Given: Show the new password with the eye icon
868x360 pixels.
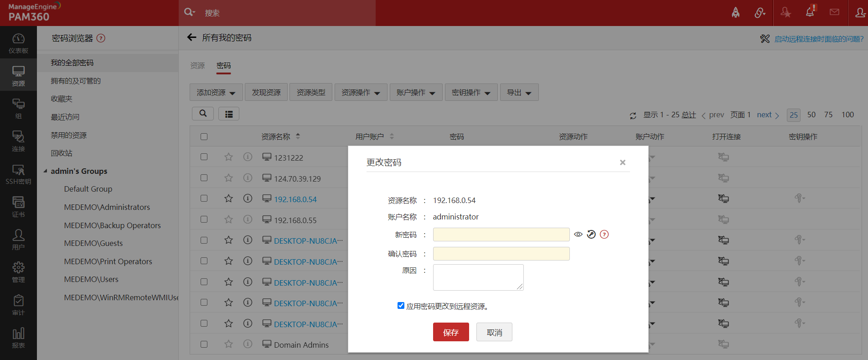Looking at the screenshot, I should (x=578, y=235).
